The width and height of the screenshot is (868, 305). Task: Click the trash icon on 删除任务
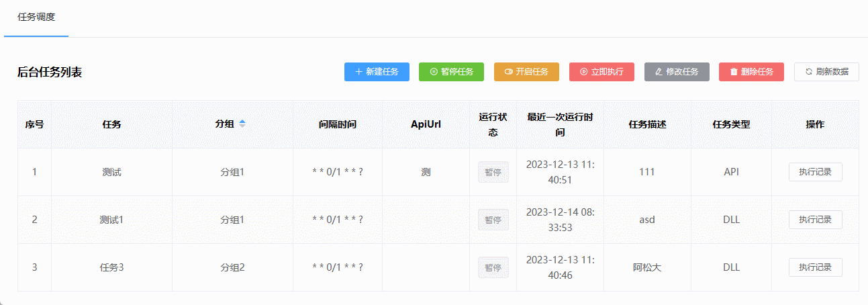point(734,72)
